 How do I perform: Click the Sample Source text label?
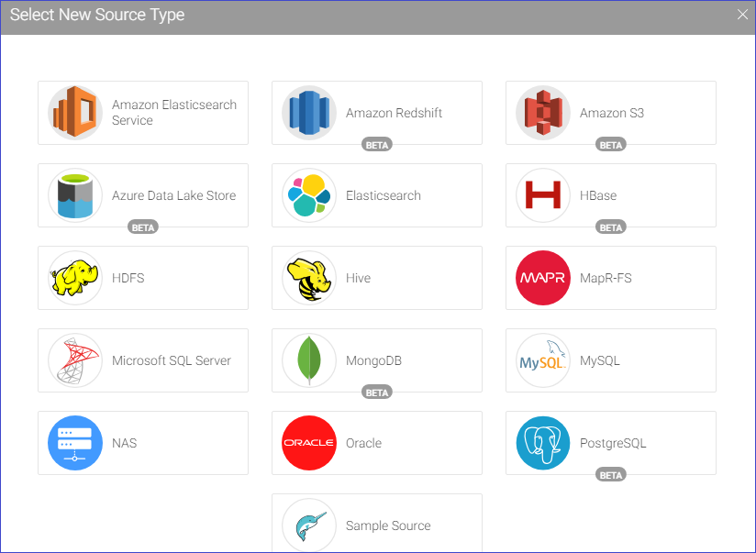pos(388,525)
